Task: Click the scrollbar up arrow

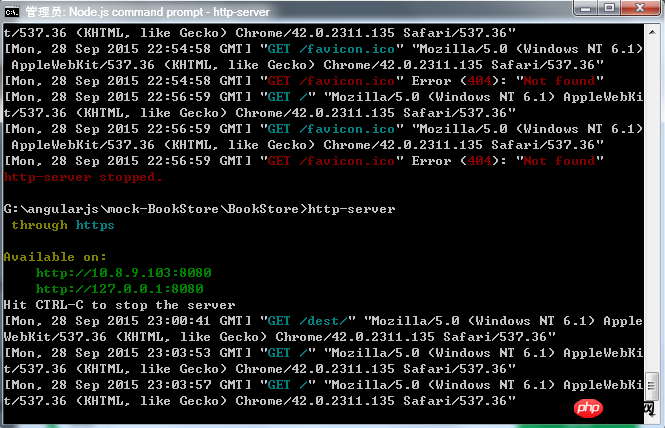Action: pos(652,32)
